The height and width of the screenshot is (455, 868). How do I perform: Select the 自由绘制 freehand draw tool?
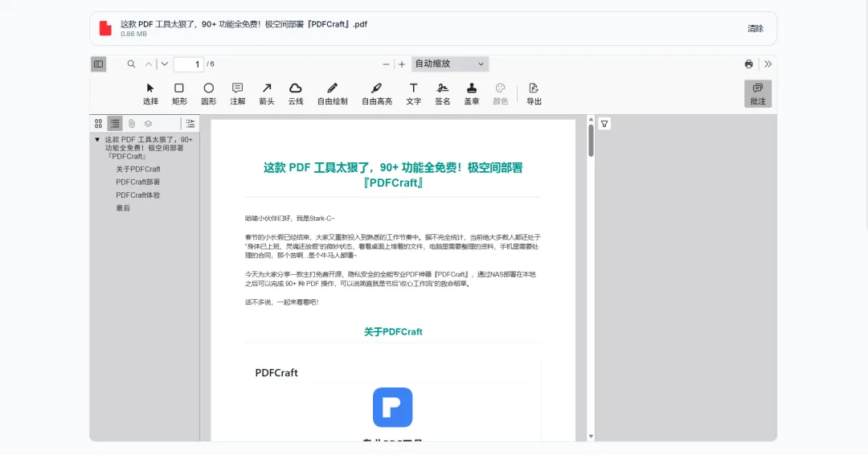tap(332, 94)
